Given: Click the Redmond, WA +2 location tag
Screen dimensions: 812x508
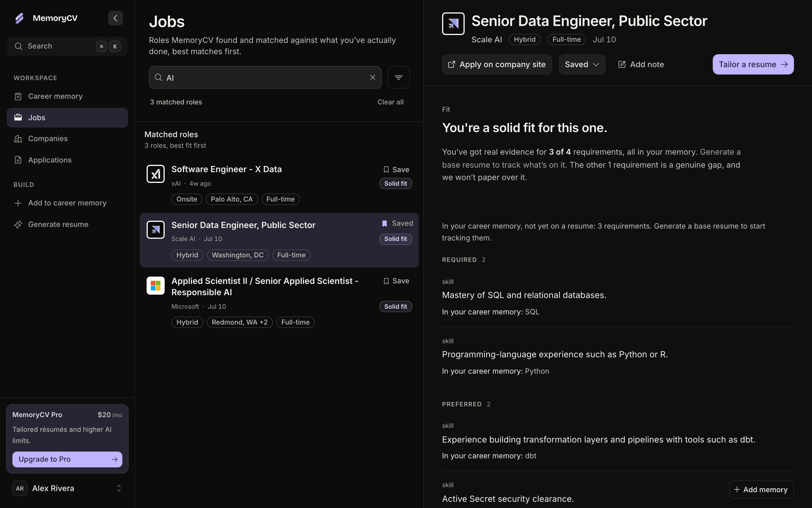Looking at the screenshot, I should (x=240, y=322).
